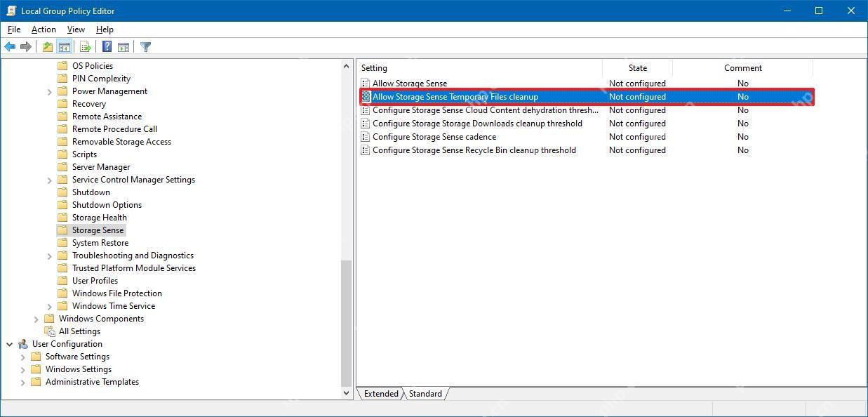
Task: Click the icon beside Storage Downloads cleanup threshold
Action: [365, 124]
